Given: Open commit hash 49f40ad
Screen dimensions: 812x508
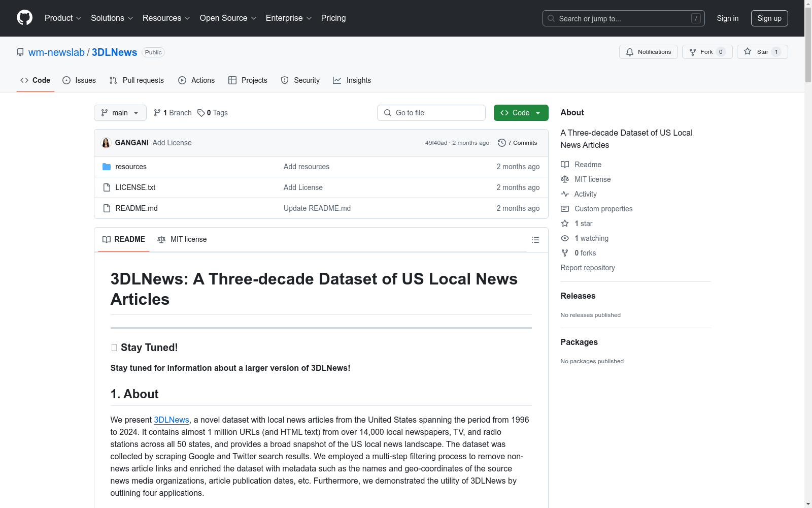Looking at the screenshot, I should point(436,143).
